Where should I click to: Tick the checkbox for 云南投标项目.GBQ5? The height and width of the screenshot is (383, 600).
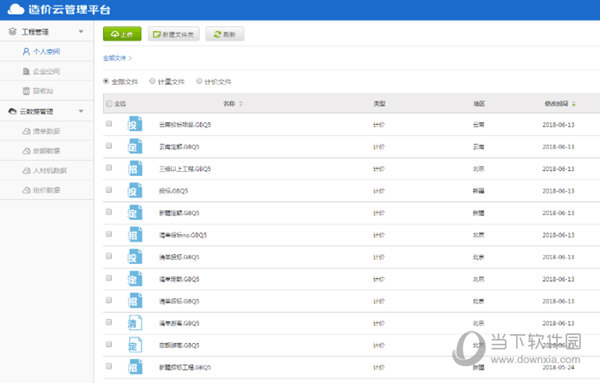pyautogui.click(x=109, y=124)
